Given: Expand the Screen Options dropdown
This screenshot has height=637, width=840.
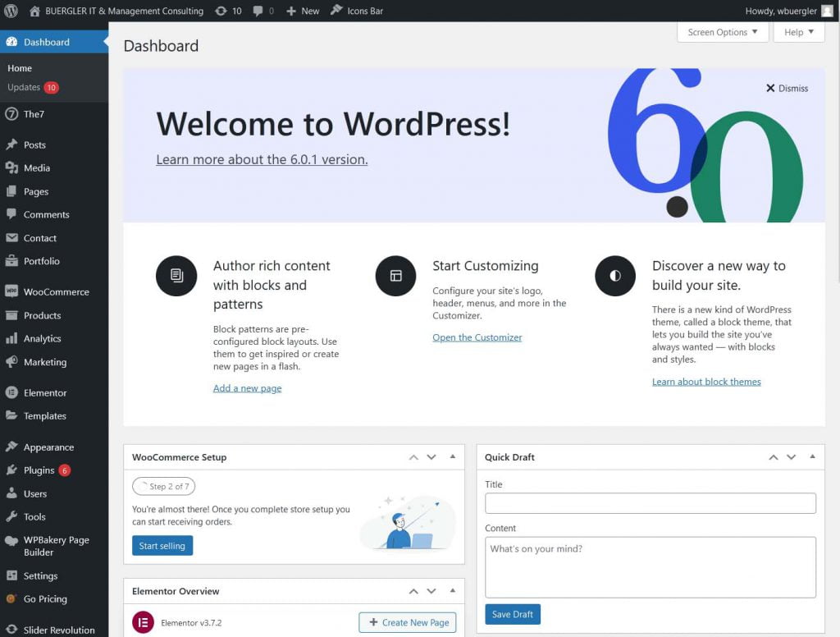Looking at the screenshot, I should pos(723,32).
